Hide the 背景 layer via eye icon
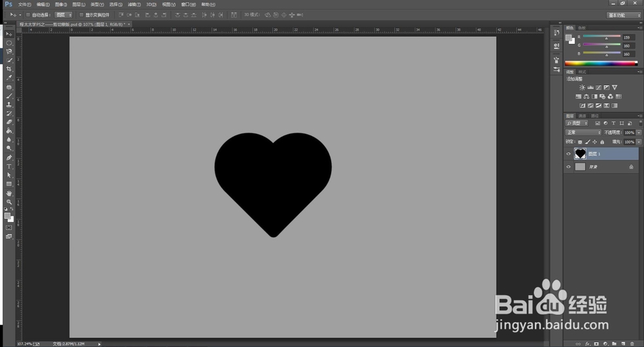 tap(569, 167)
